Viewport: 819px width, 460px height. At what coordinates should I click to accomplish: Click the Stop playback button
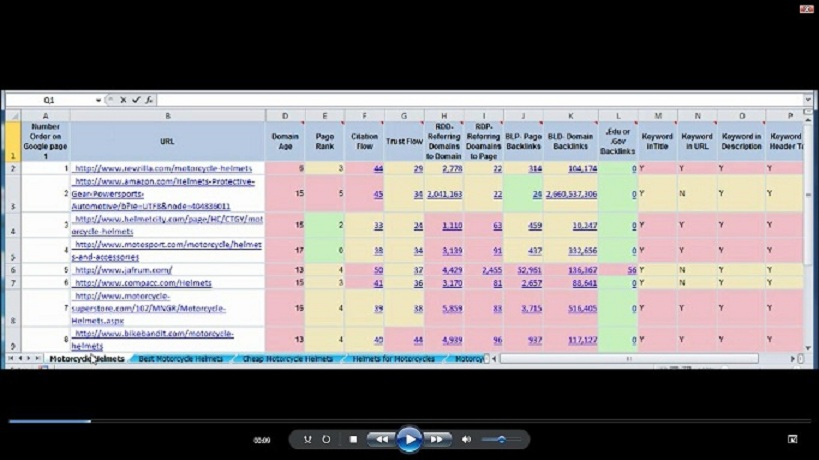click(353, 439)
